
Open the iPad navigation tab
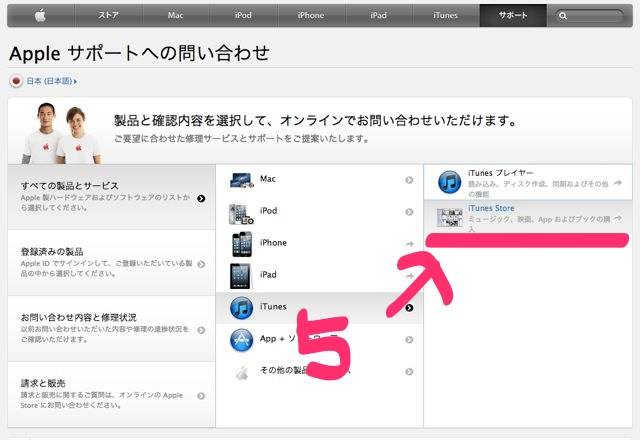click(x=378, y=16)
